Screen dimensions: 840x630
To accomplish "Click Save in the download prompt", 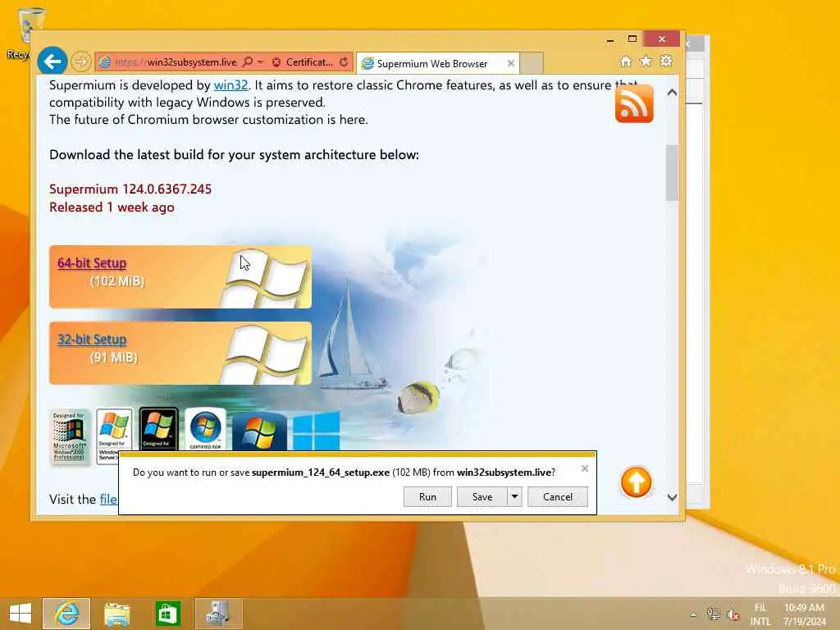I will tap(482, 496).
